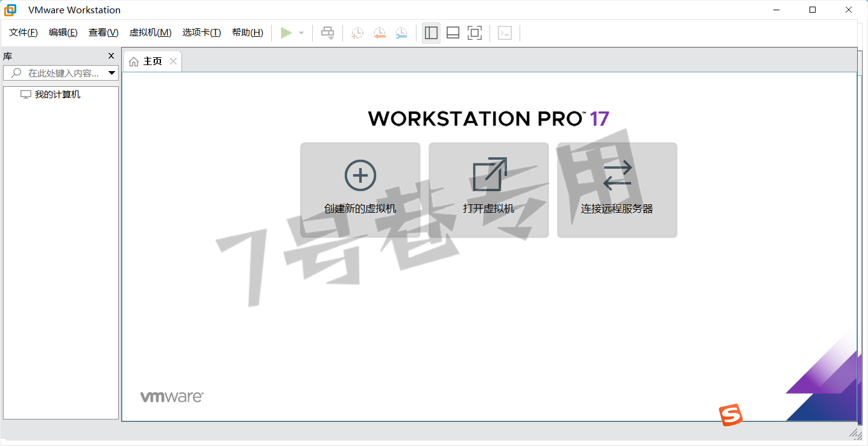Click the send Ctrl+Alt+Del toolbar icon

coord(327,33)
